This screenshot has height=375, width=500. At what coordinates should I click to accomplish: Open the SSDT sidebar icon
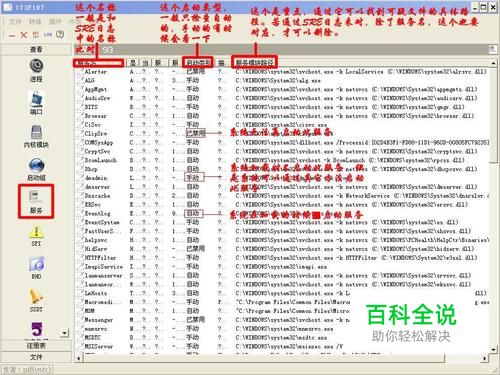click(x=36, y=301)
